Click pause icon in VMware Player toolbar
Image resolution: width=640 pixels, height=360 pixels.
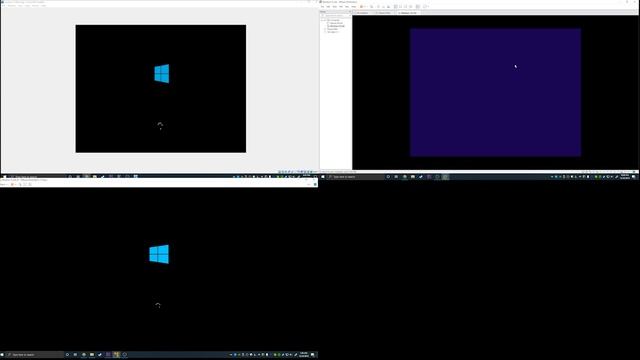pos(12,184)
